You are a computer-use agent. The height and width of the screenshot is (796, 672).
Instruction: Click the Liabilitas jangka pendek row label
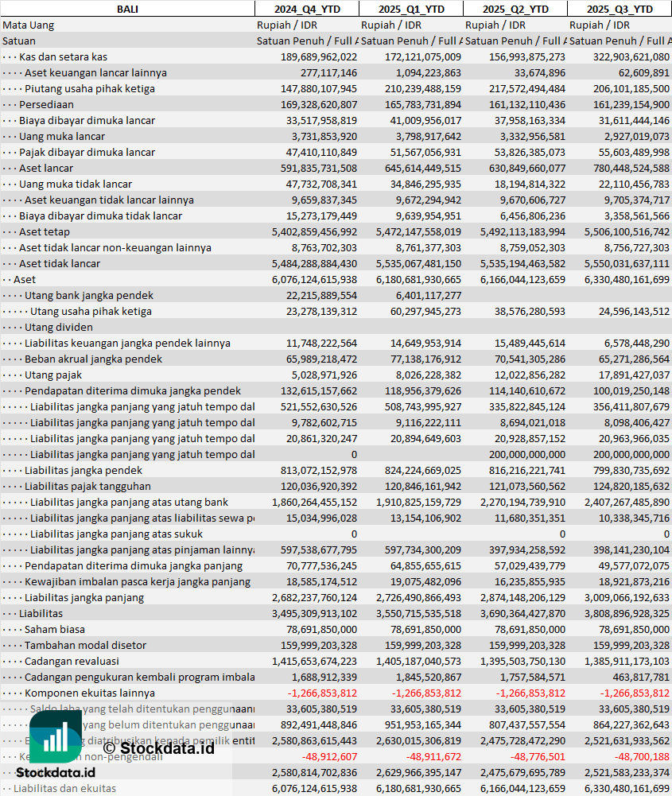(x=84, y=471)
